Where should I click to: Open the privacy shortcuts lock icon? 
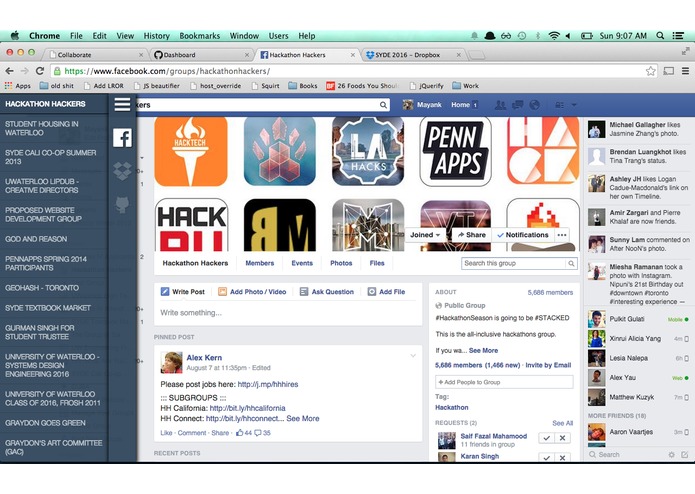tap(559, 105)
